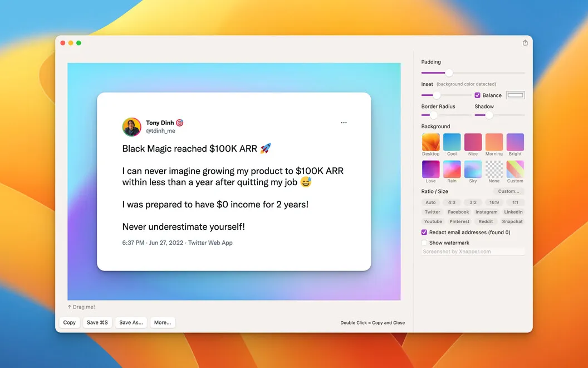This screenshot has height=368, width=588.
Task: Click the rocket emoji in the tweet
Action: tap(266, 148)
